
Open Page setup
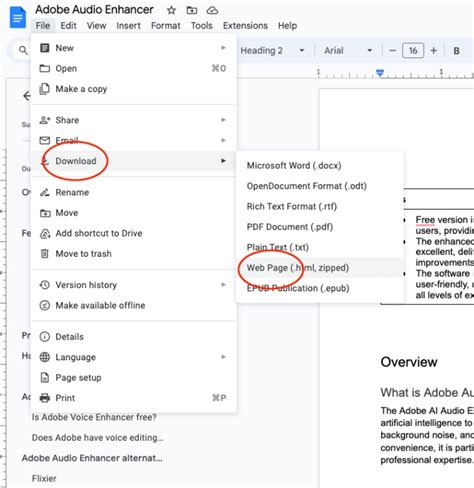[x=134, y=378]
